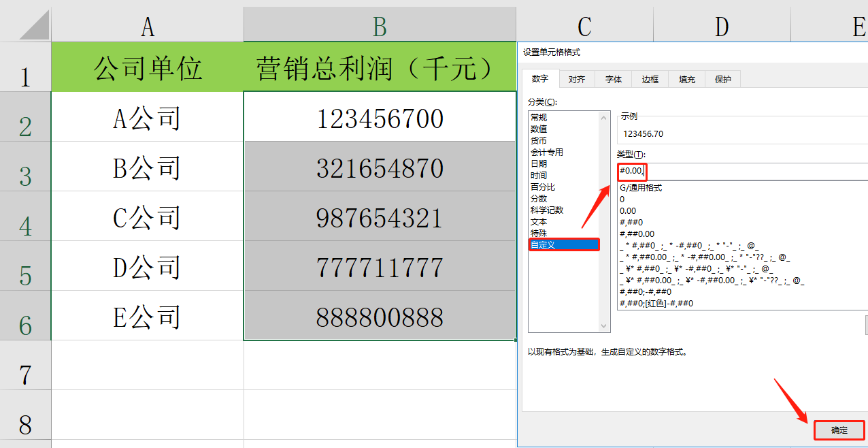Select row 5 header

pyautogui.click(x=25, y=266)
